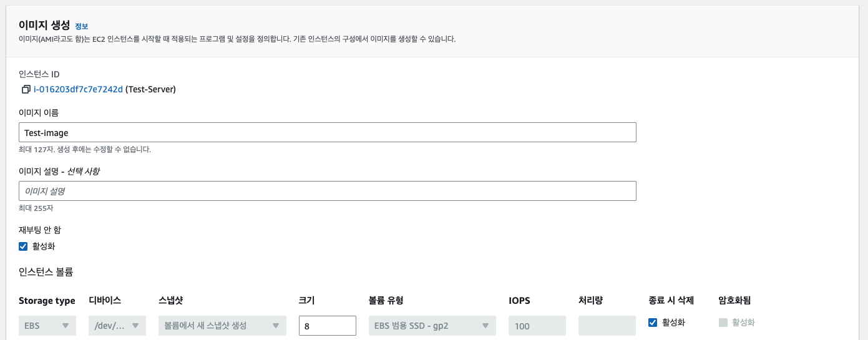Select the 크기 field showing 8
This screenshot has width=868, height=340.
(328, 326)
